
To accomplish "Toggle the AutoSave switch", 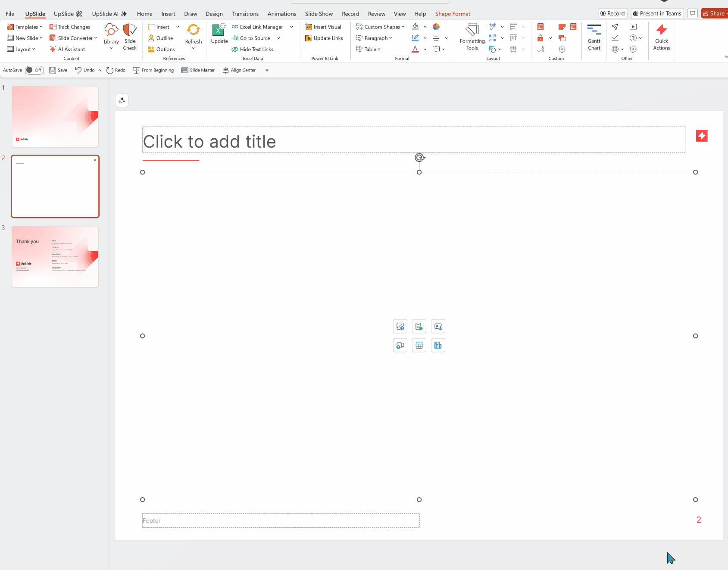I will coord(34,70).
